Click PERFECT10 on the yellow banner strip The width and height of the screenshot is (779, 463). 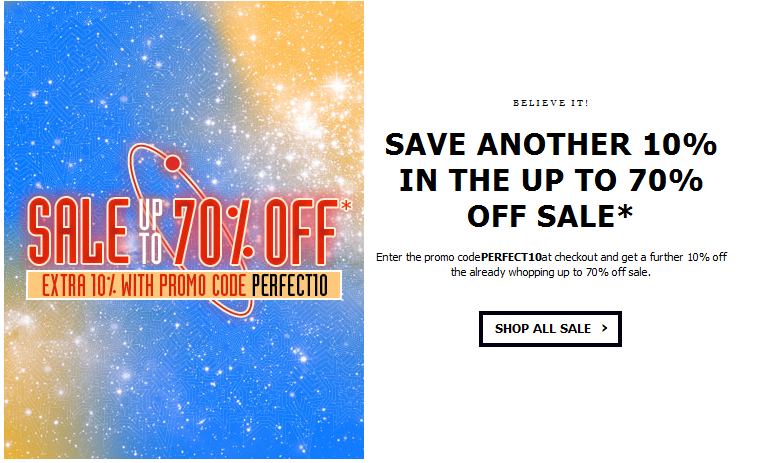click(x=293, y=285)
